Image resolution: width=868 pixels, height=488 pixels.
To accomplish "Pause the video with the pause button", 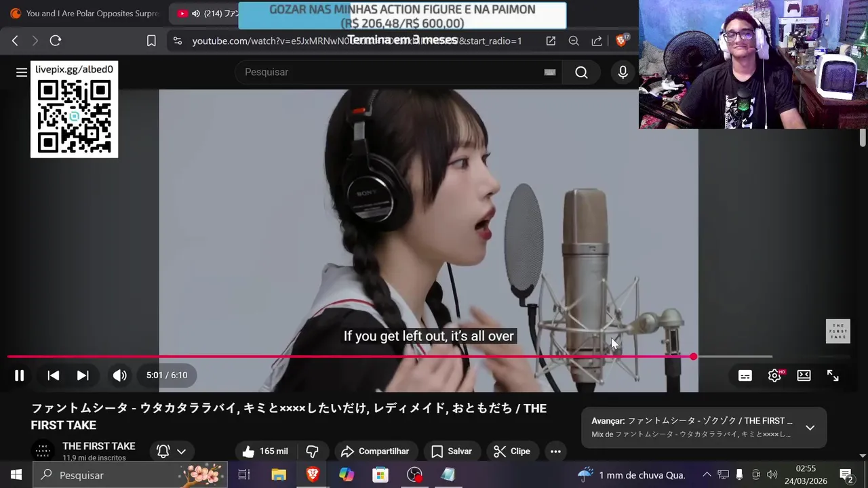I will [20, 375].
